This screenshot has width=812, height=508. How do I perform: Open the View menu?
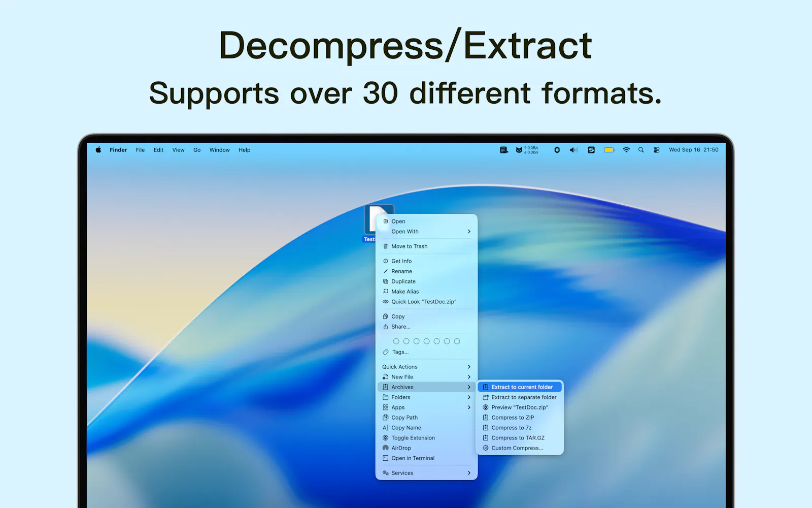click(x=178, y=150)
